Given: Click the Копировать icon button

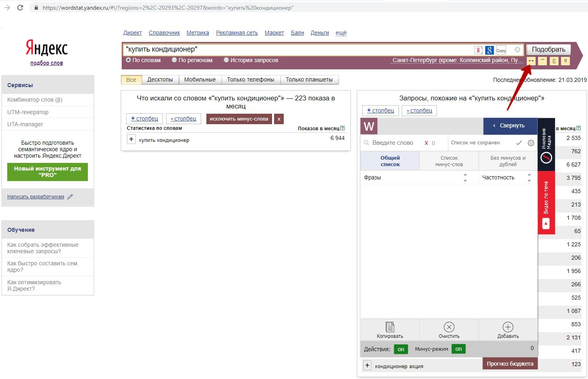Looking at the screenshot, I should 390,329.
